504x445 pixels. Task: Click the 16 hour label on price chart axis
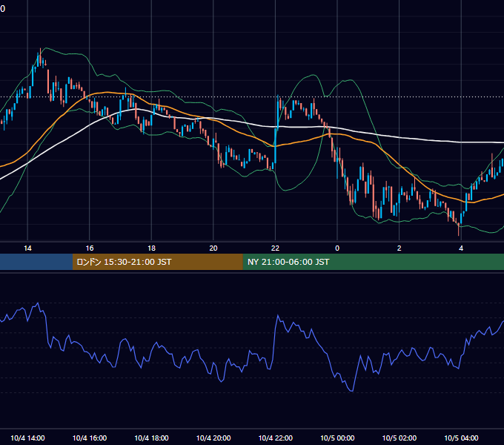point(90,248)
